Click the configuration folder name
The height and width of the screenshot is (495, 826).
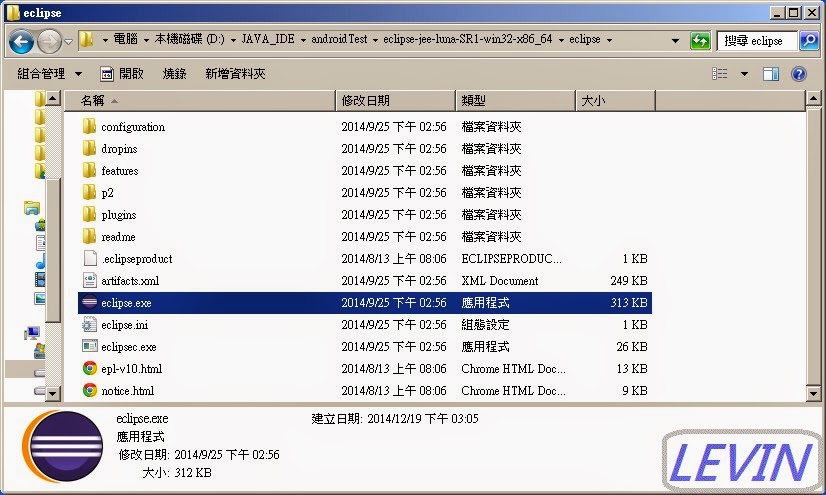(133, 127)
